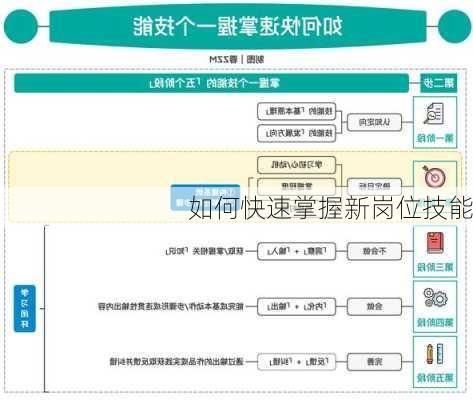Click the text 获取/掌握相关「知识」

[205, 251]
